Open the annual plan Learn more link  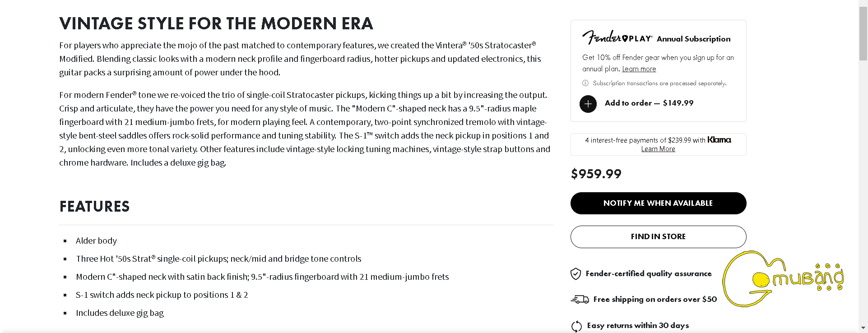pos(639,69)
